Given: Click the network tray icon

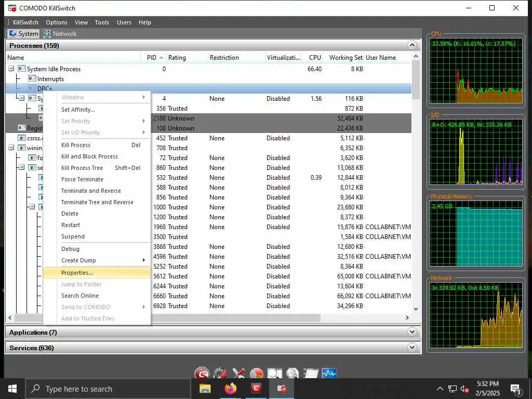Looking at the screenshot, I should [x=453, y=389].
